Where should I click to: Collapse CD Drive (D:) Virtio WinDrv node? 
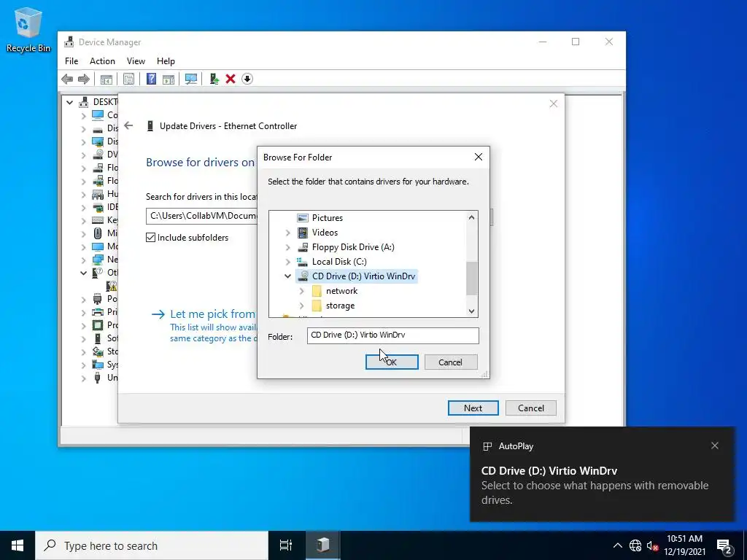[x=287, y=276]
